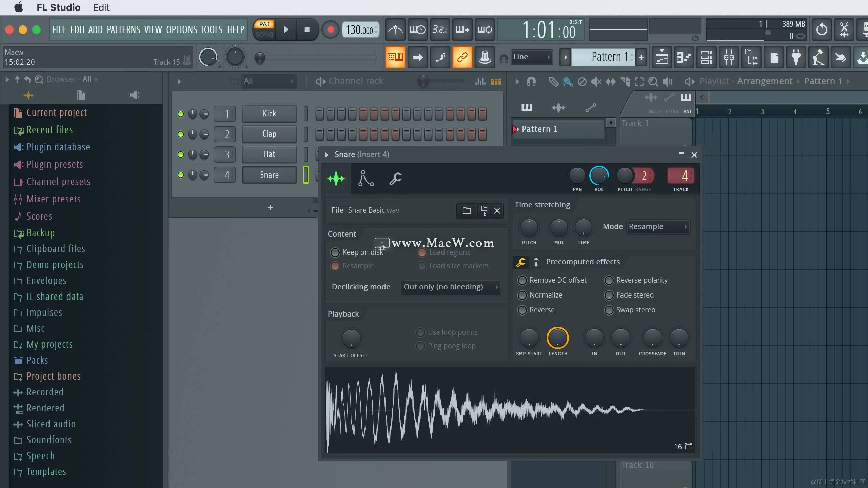Toggle the countdown before recording icon
The height and width of the screenshot is (488, 868).
pyautogui.click(x=440, y=30)
